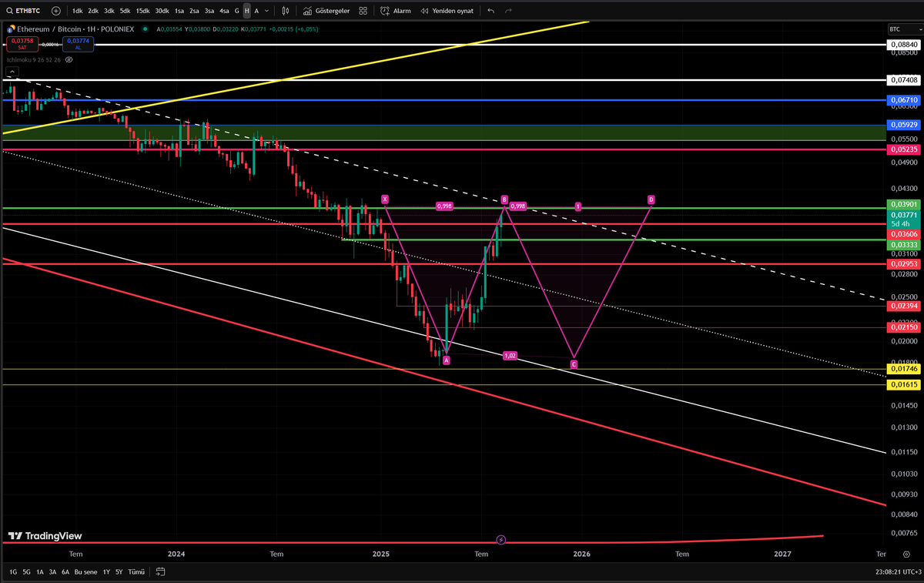Set range to Tümü
This screenshot has height=583, width=924.
click(136, 572)
